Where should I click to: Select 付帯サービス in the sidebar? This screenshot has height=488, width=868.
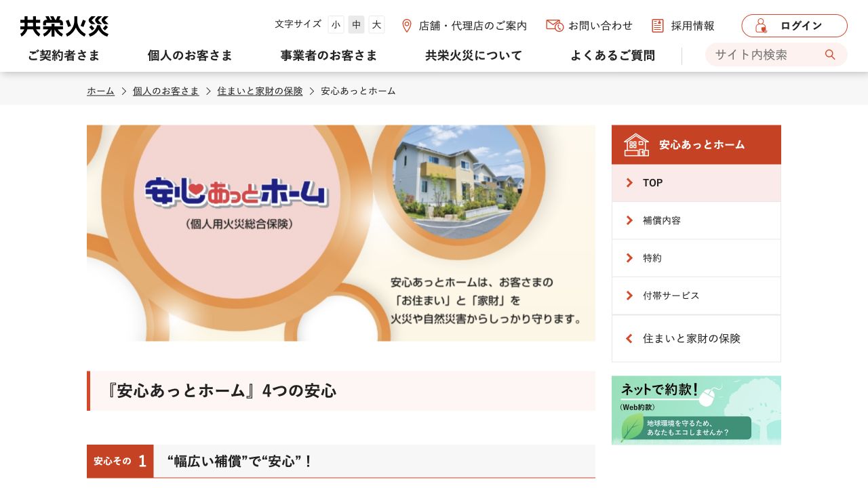pos(696,296)
